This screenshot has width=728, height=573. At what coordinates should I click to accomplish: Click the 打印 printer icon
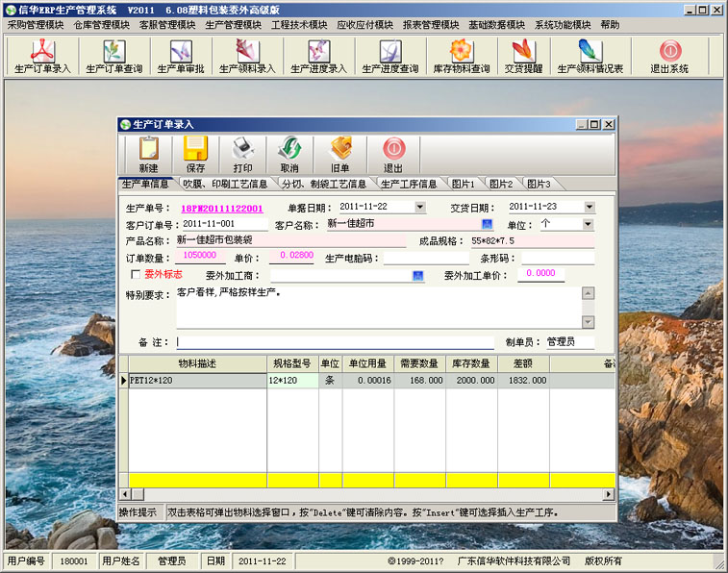[242, 155]
